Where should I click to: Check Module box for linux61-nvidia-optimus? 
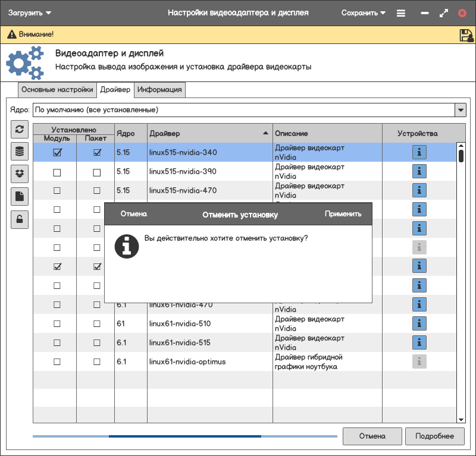tap(57, 361)
